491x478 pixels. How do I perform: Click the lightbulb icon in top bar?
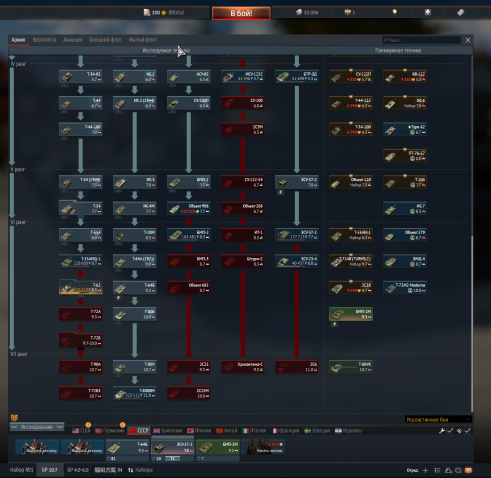(395, 12)
